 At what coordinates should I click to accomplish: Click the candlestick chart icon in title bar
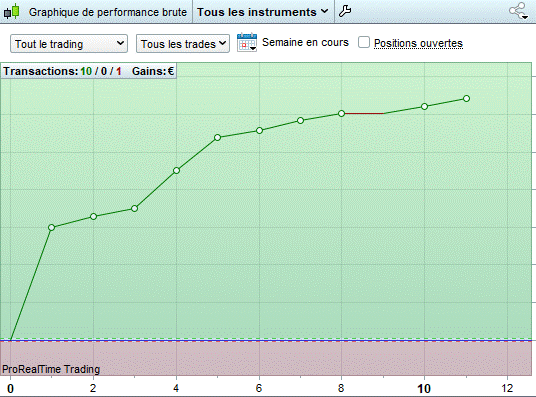[x=11, y=11]
